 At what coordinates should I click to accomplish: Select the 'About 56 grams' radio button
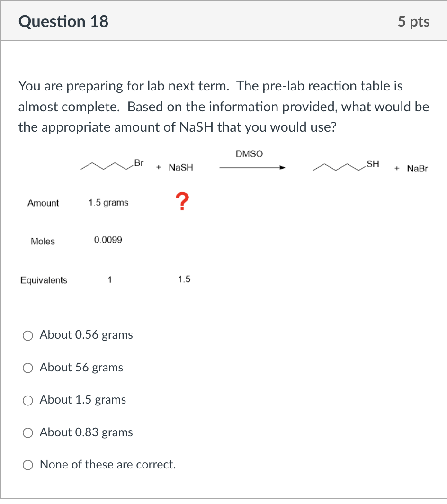[x=27, y=368]
